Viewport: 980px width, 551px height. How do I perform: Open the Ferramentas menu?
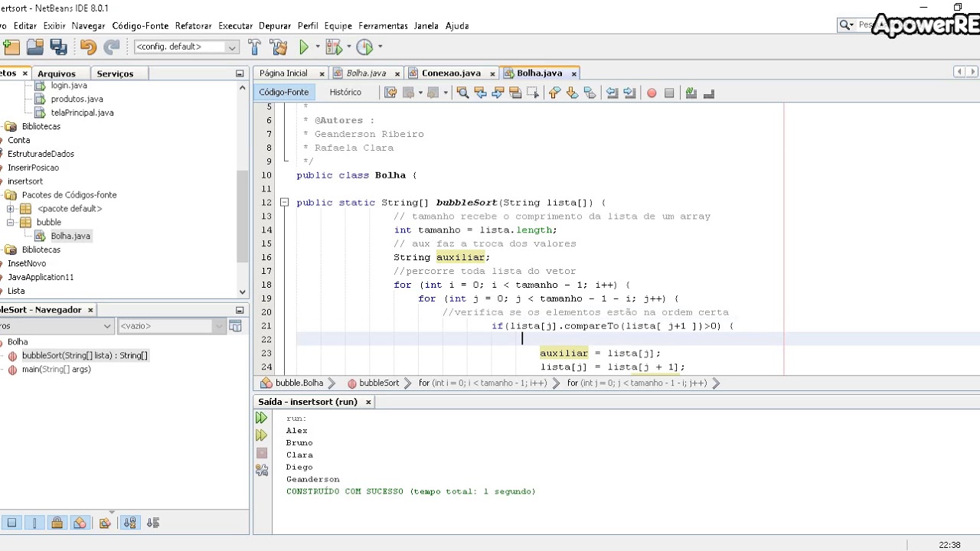pyautogui.click(x=383, y=26)
